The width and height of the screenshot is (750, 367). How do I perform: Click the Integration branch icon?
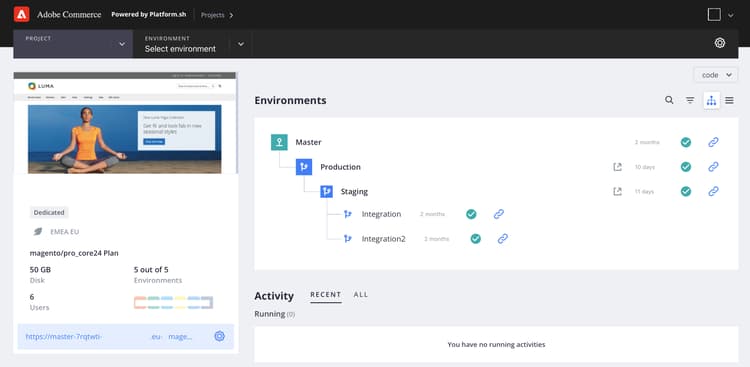click(x=348, y=214)
